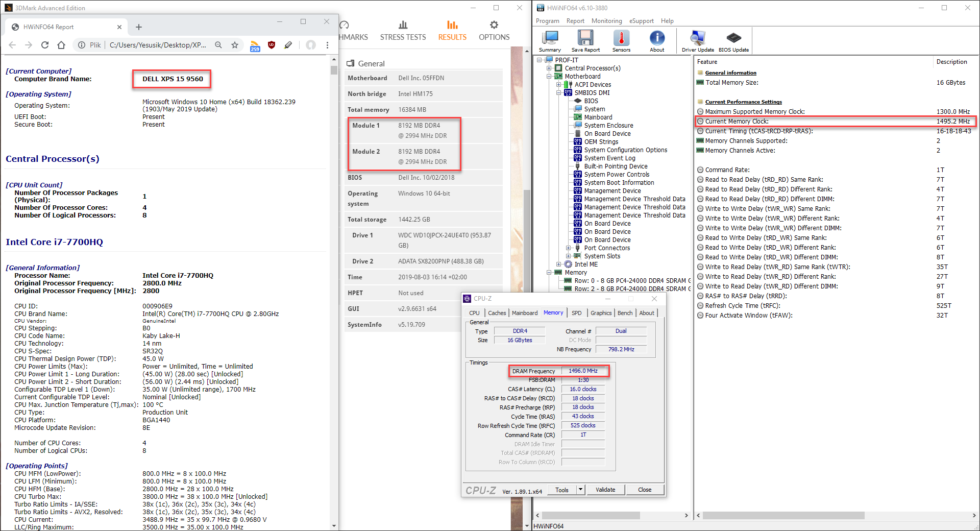Open the browser home page
The width and height of the screenshot is (980, 531).
[61, 45]
